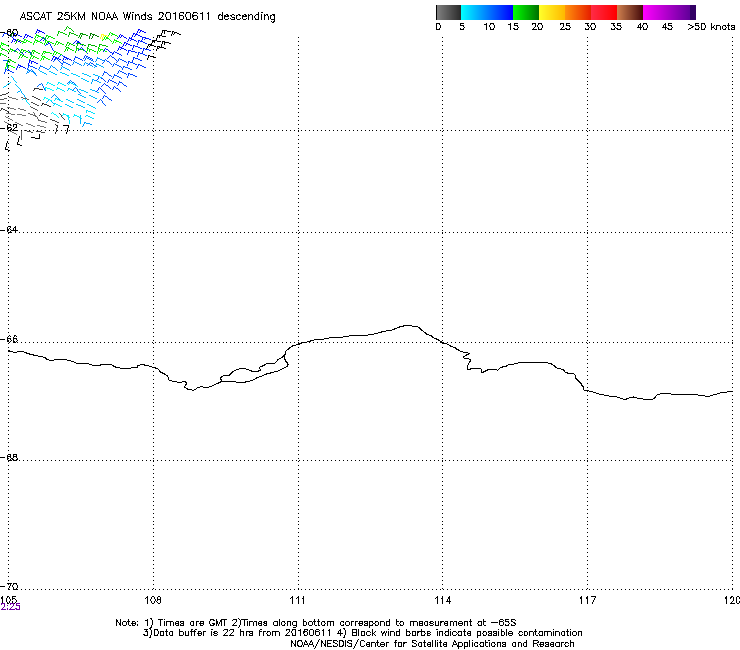The image size is (740, 650).
Task: Click the red 30-35 knots legend segment
Action: point(604,12)
